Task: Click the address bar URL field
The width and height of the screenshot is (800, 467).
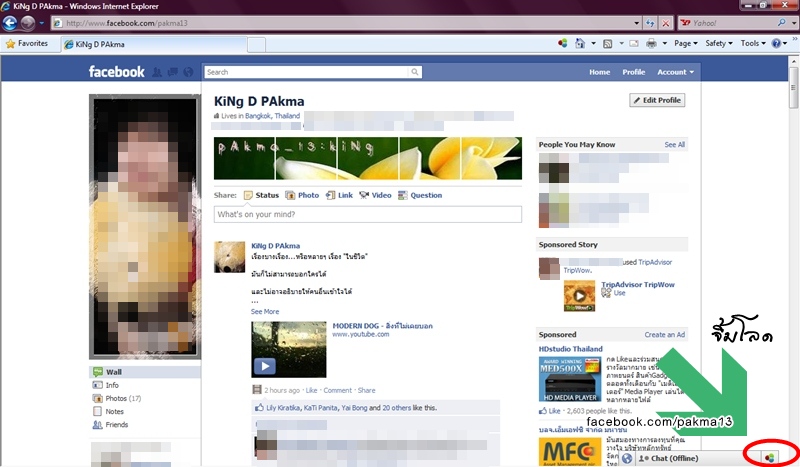Action: tap(342, 23)
